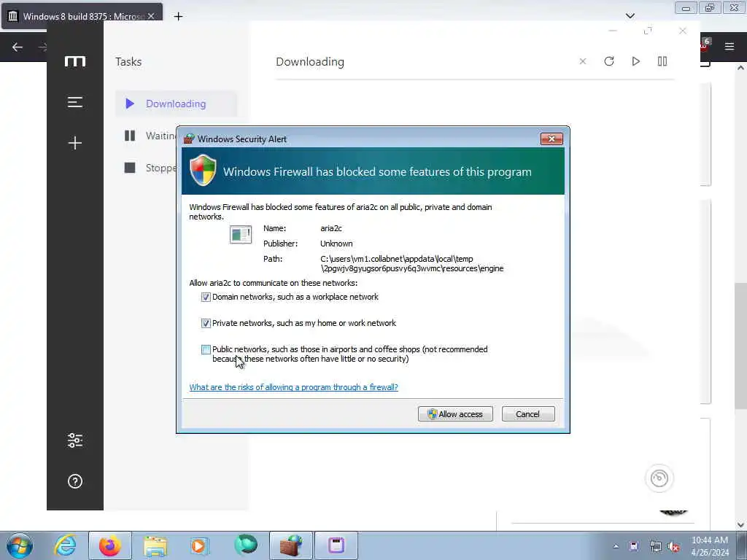Click the scroll up arrow in Firefox

click(x=740, y=68)
